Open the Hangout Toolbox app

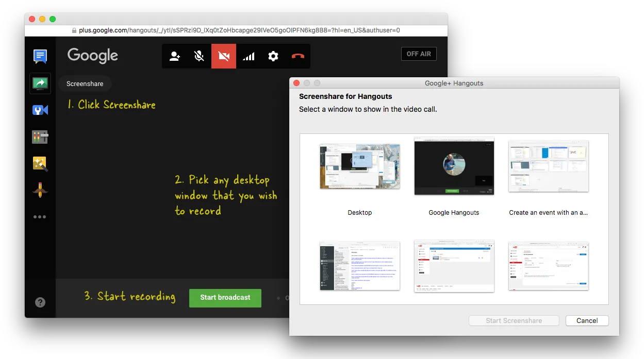click(x=40, y=190)
